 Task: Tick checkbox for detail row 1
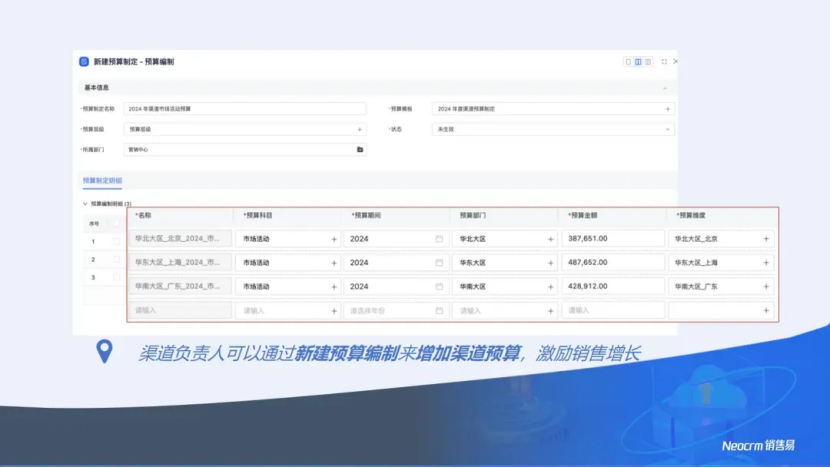(x=116, y=241)
